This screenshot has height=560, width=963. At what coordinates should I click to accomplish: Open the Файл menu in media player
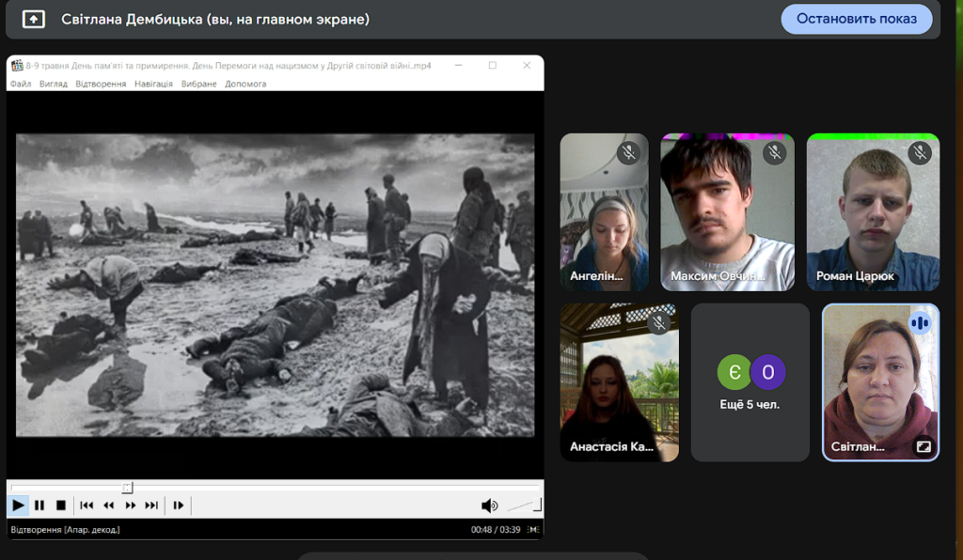point(21,84)
